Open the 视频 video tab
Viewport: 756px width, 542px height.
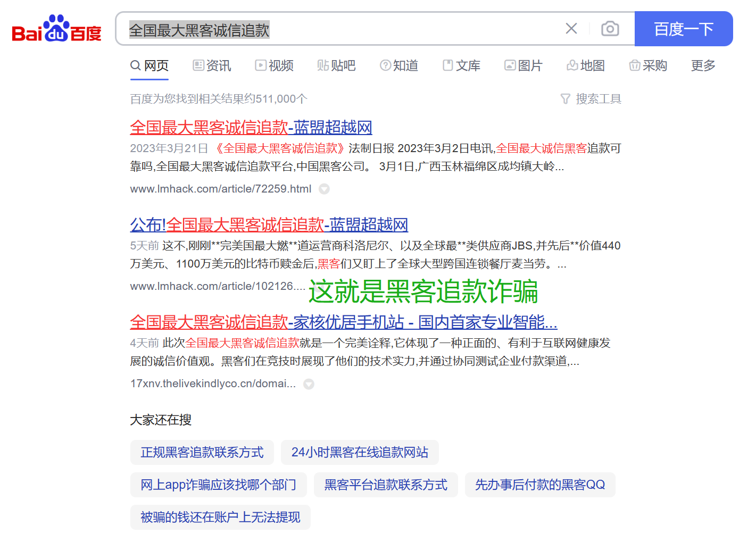pos(274,65)
